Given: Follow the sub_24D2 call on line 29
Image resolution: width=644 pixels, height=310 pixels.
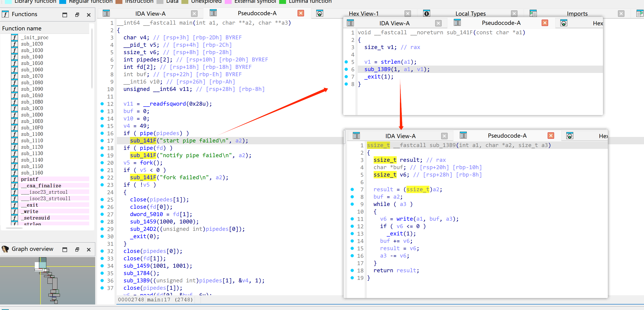Looking at the screenshot, I should click(x=143, y=229).
